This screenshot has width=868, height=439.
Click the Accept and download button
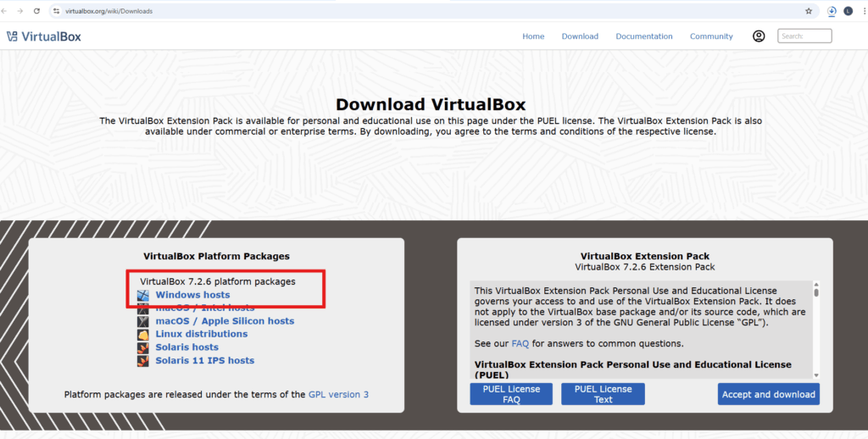[768, 394]
